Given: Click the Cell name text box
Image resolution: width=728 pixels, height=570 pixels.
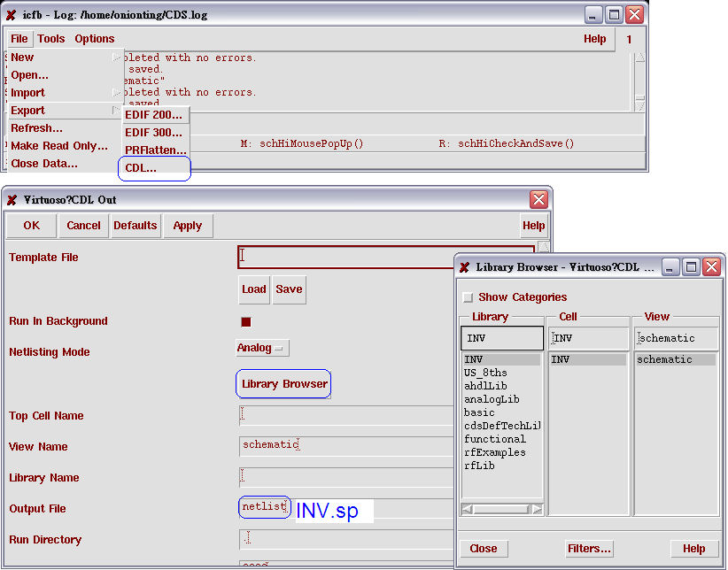Looking at the screenshot, I should (588, 338).
